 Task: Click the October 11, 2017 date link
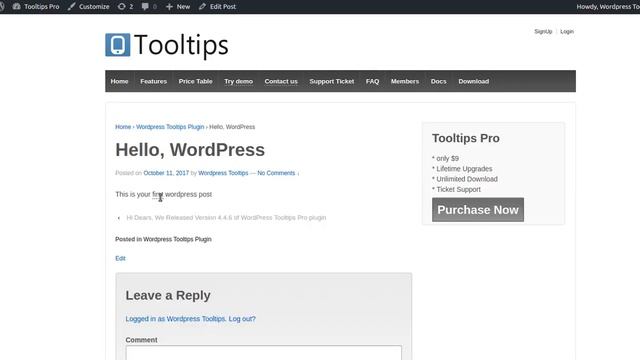[166, 173]
